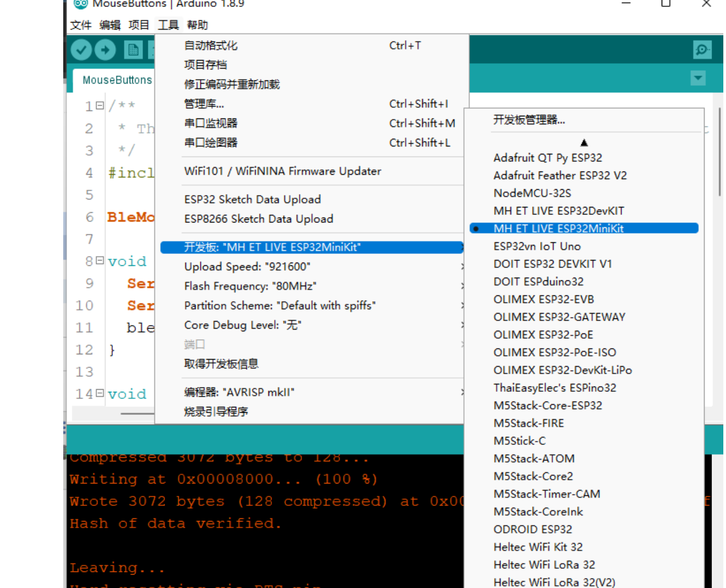
Task: Select OLIMEX ESP32-PoE board
Action: 584,334
